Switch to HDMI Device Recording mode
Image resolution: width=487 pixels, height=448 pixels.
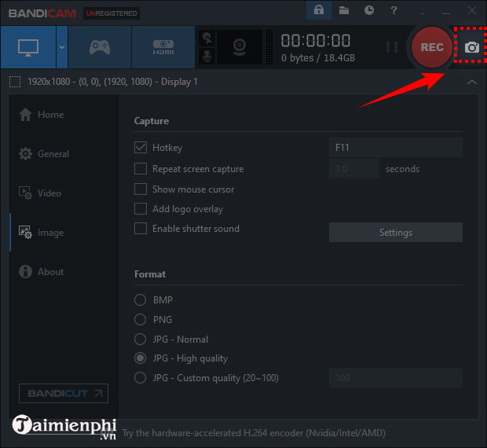163,47
